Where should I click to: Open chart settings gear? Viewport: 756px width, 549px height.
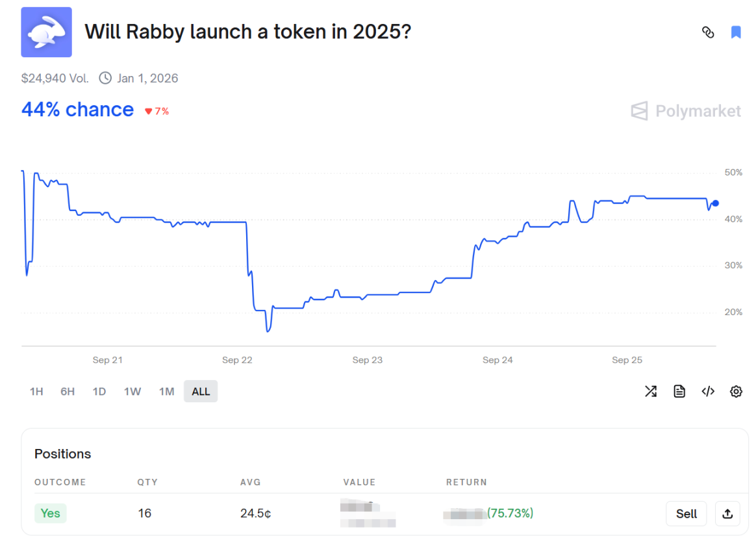(736, 391)
